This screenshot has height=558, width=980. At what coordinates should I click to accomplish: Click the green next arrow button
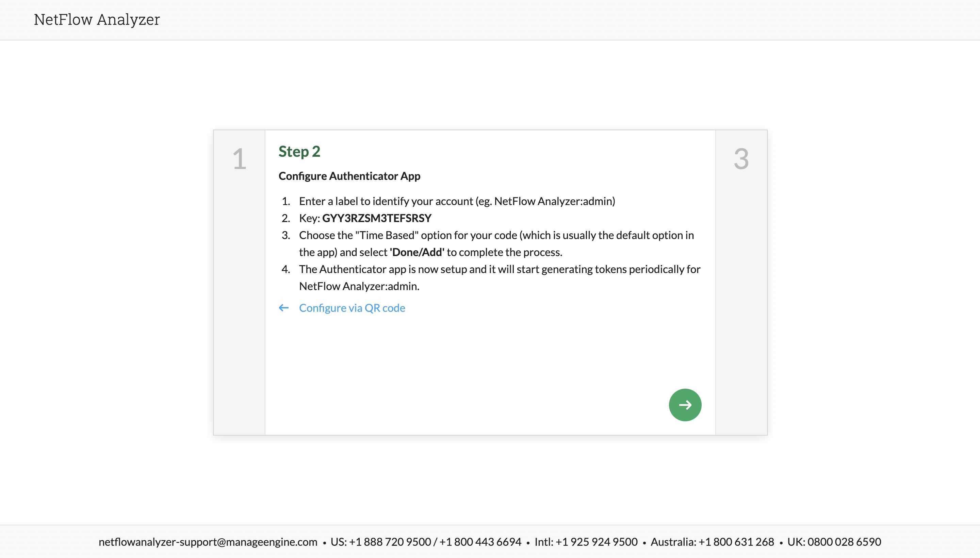pos(685,405)
